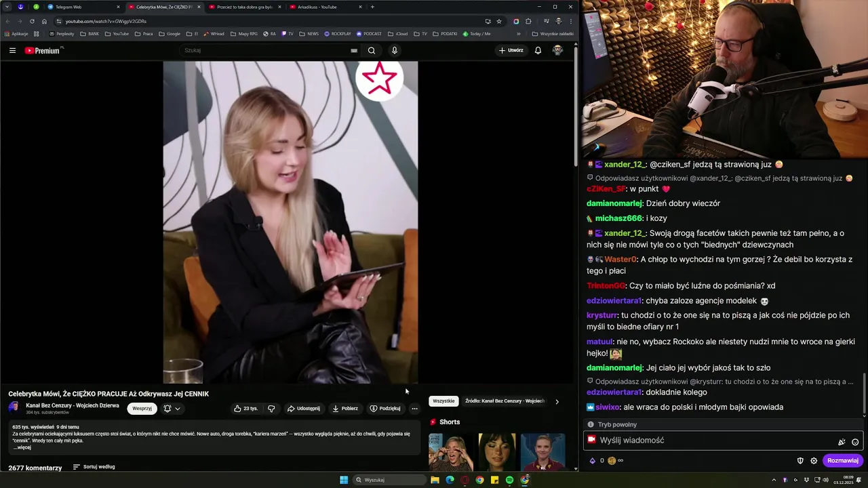Select the Źródło: Kanał Bez Cenzury chip
868x488 pixels.
click(x=505, y=401)
